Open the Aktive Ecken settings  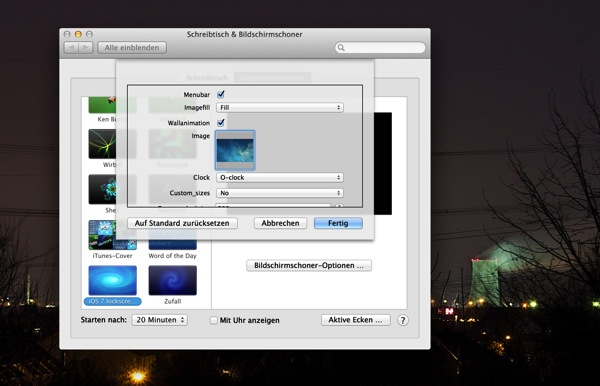pos(355,320)
